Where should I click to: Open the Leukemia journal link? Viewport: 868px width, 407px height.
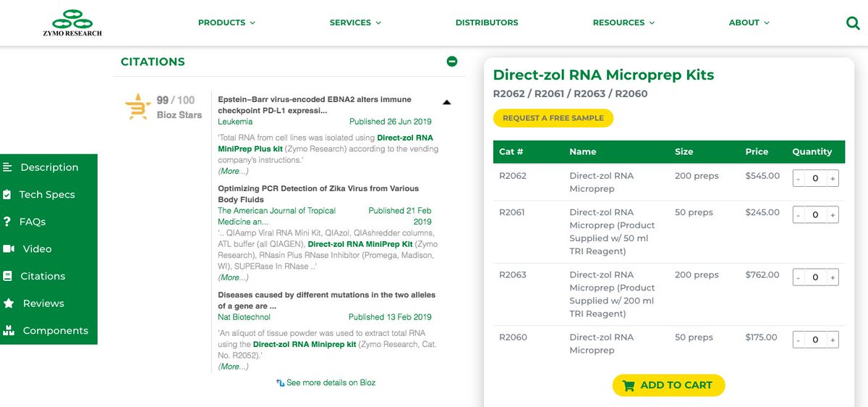235,122
